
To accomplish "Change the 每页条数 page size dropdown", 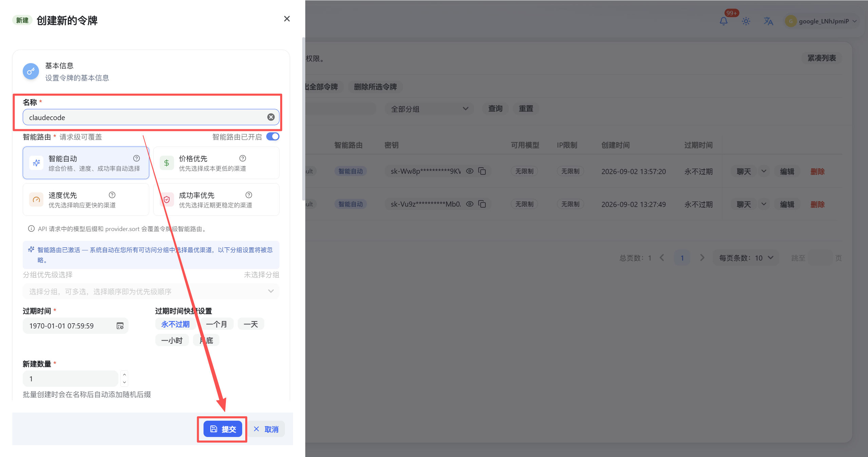I will tap(746, 258).
